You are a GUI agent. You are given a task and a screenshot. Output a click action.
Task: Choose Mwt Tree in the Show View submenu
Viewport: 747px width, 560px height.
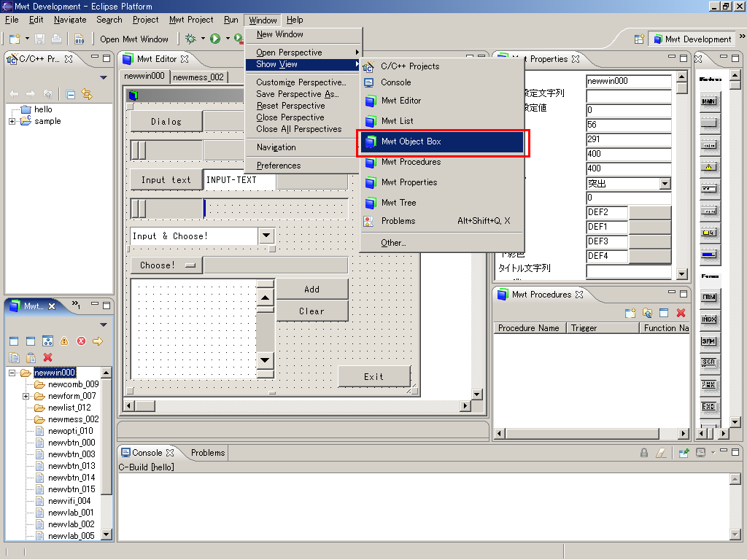(x=442, y=203)
